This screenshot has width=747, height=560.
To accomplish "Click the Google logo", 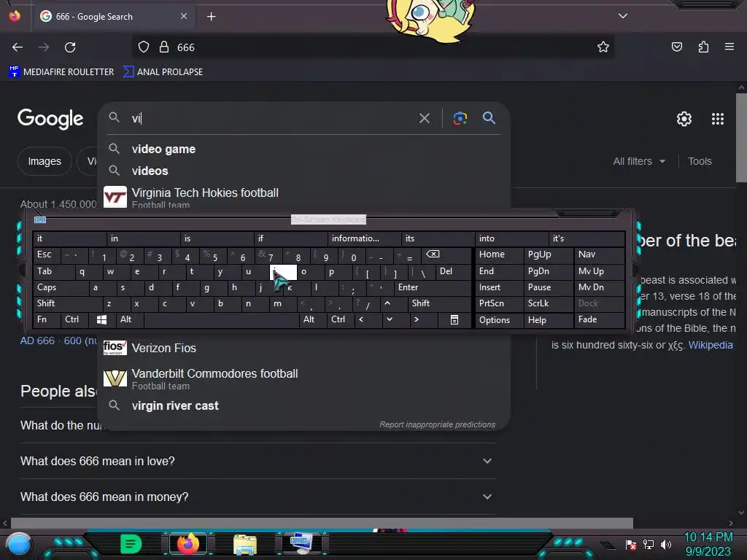I will (x=50, y=119).
